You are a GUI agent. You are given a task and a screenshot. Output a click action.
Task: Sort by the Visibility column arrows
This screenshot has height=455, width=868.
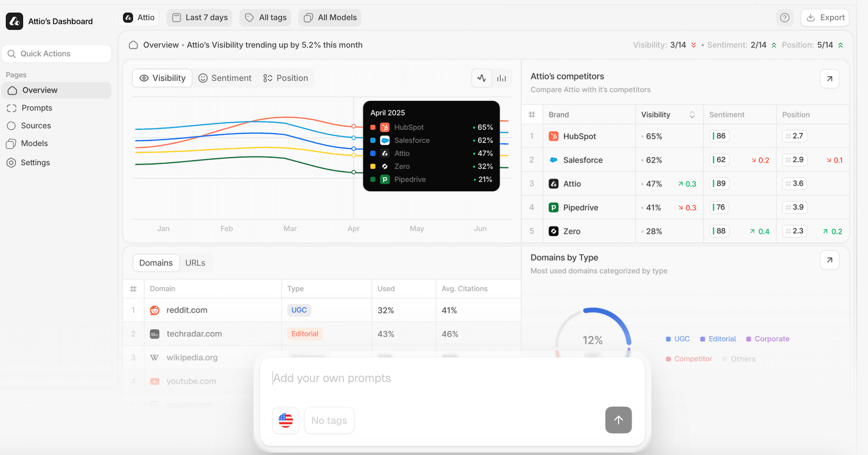[x=692, y=115]
